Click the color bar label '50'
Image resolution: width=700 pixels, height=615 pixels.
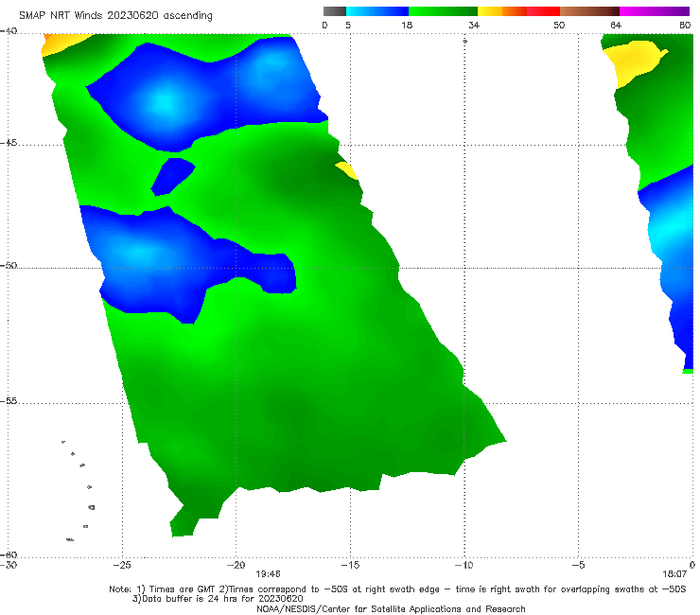(x=559, y=25)
